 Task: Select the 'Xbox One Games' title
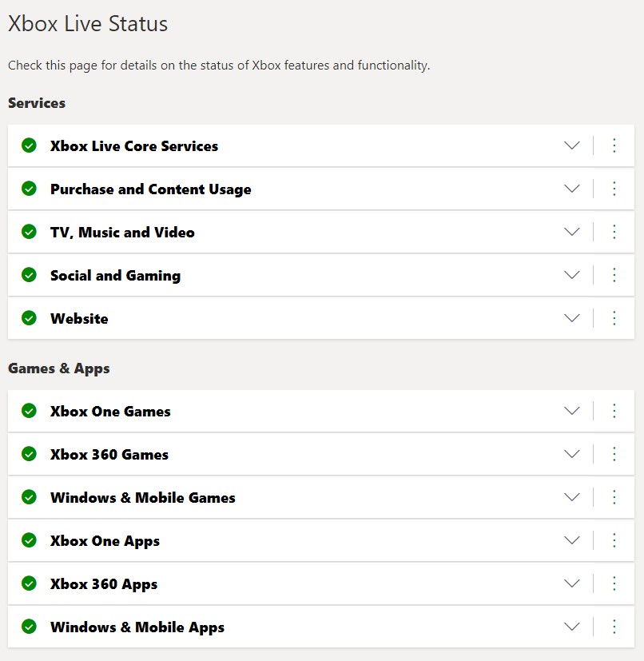tap(110, 411)
